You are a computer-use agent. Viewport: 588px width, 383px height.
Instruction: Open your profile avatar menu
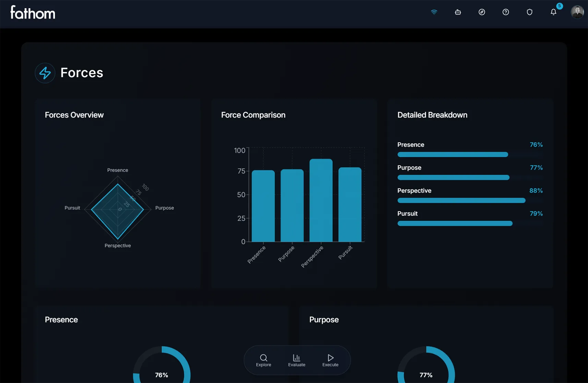[577, 12]
